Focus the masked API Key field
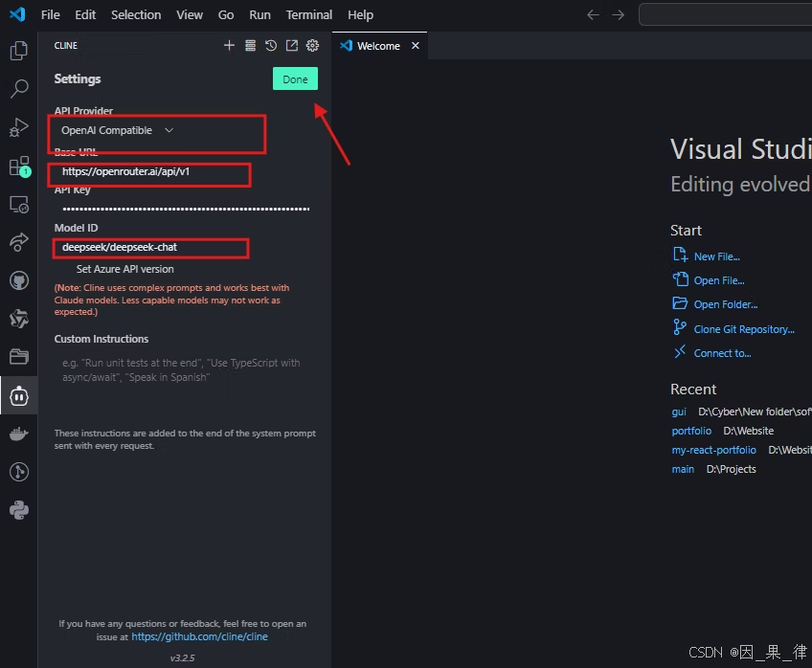Screen dimensions: 812x668 pos(186,209)
